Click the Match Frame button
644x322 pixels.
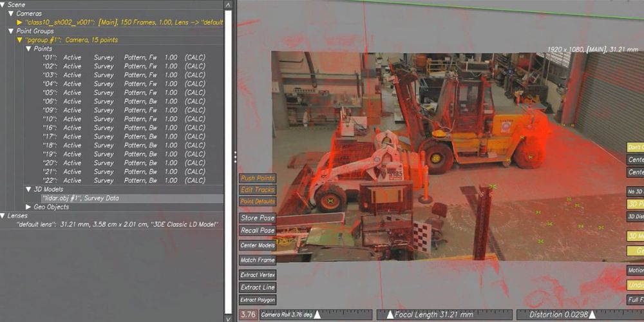point(258,260)
